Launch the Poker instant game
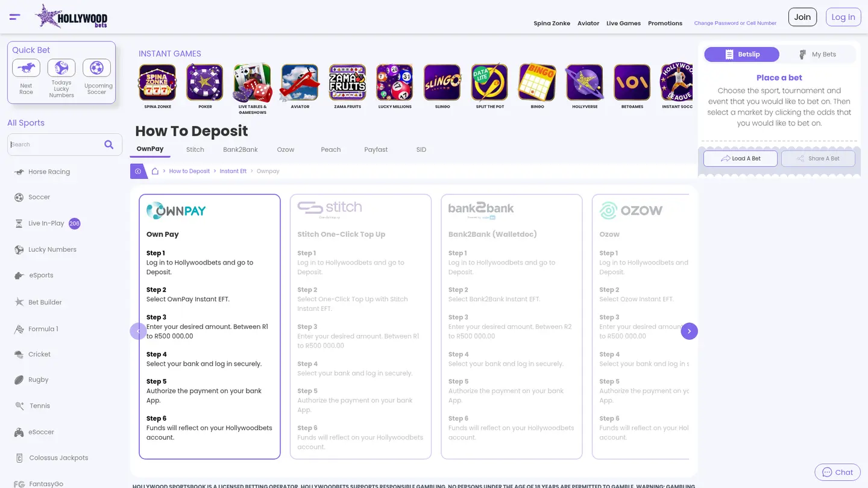The width and height of the screenshot is (868, 488). pyautogui.click(x=205, y=83)
